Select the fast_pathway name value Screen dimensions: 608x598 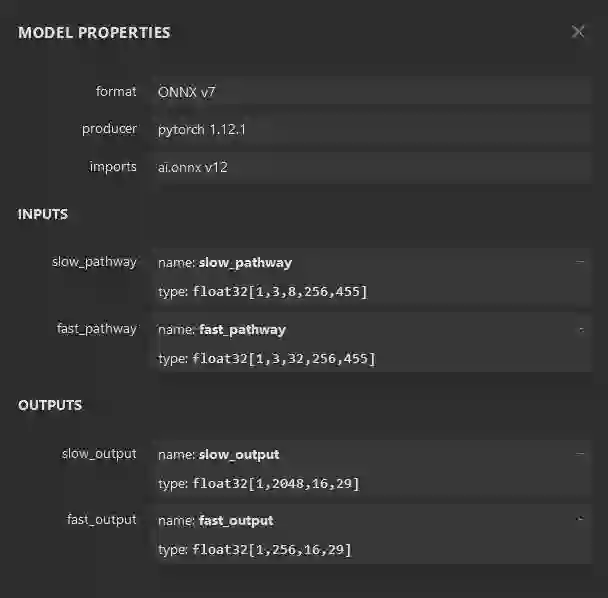[242, 329]
